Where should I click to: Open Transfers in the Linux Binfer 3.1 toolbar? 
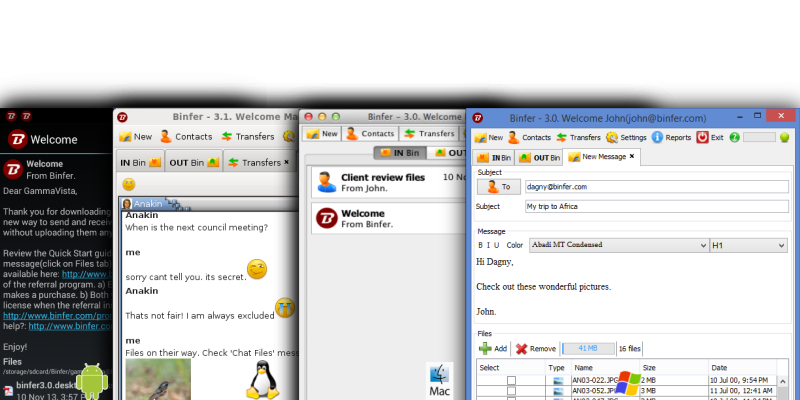(x=248, y=136)
